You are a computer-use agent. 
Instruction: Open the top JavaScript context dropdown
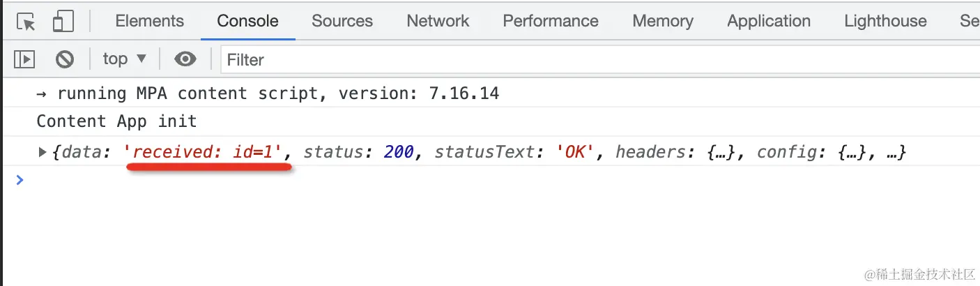tap(124, 59)
